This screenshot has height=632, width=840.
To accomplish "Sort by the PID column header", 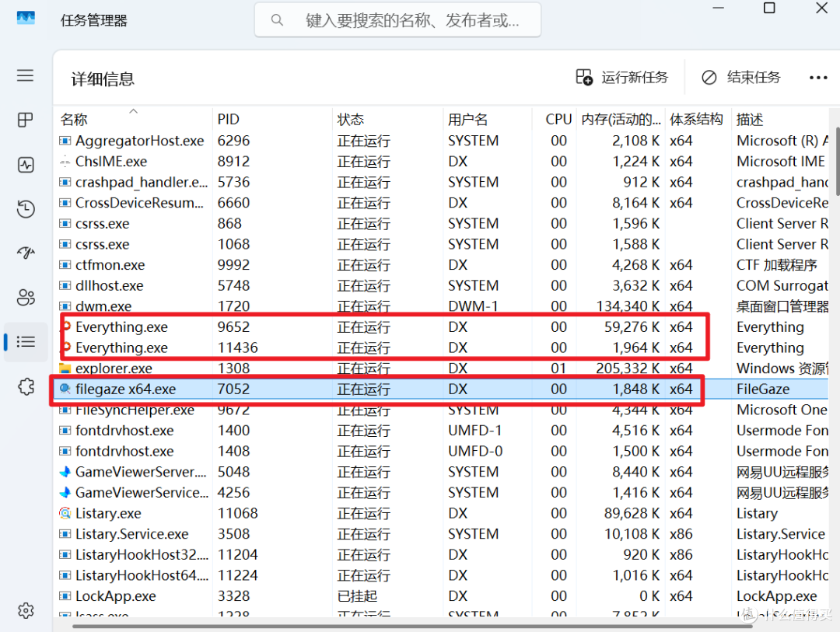I will tap(272, 119).
